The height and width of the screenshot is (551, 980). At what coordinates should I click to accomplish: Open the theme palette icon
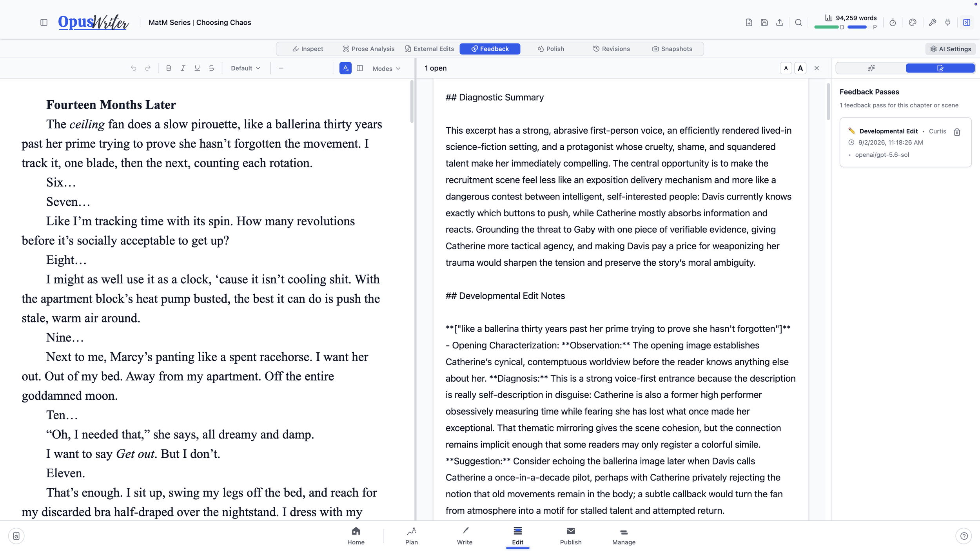pyautogui.click(x=913, y=23)
